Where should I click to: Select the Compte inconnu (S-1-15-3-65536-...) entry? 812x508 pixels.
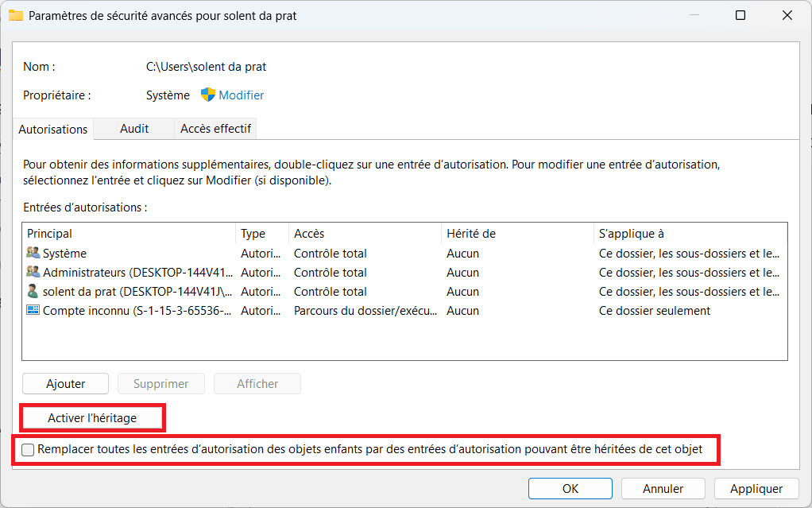[x=404, y=311]
